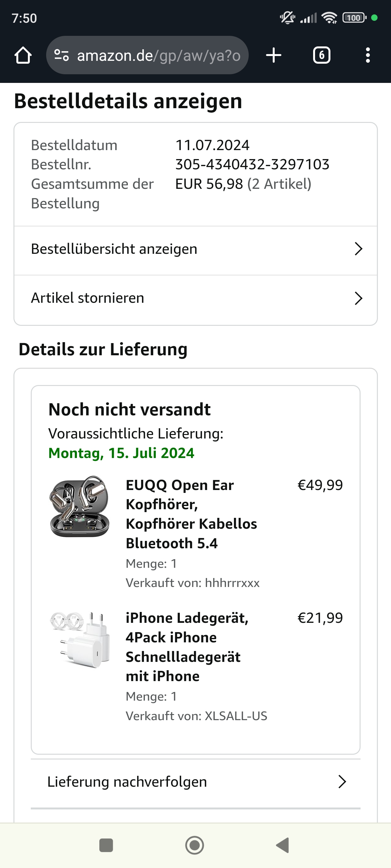Select Artikel stornieren option
Screen dimensions: 391x868
(88, 298)
